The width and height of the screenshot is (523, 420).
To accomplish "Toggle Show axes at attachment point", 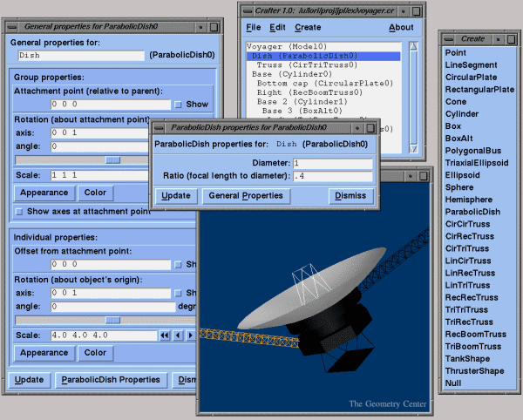I will click(19, 212).
